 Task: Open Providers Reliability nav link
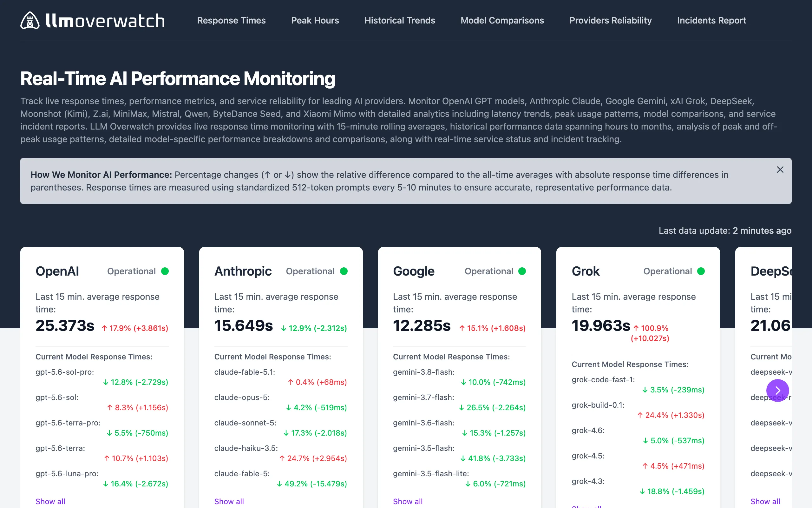pyautogui.click(x=610, y=21)
